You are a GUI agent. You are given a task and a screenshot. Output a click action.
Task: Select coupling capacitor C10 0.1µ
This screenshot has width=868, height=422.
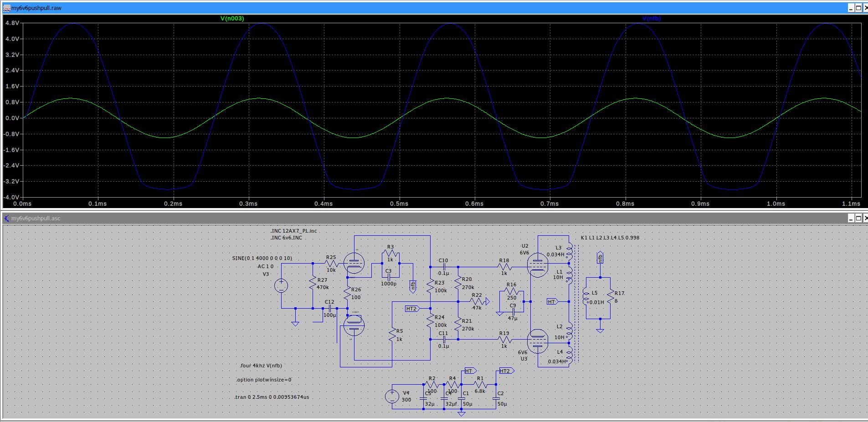444,267
